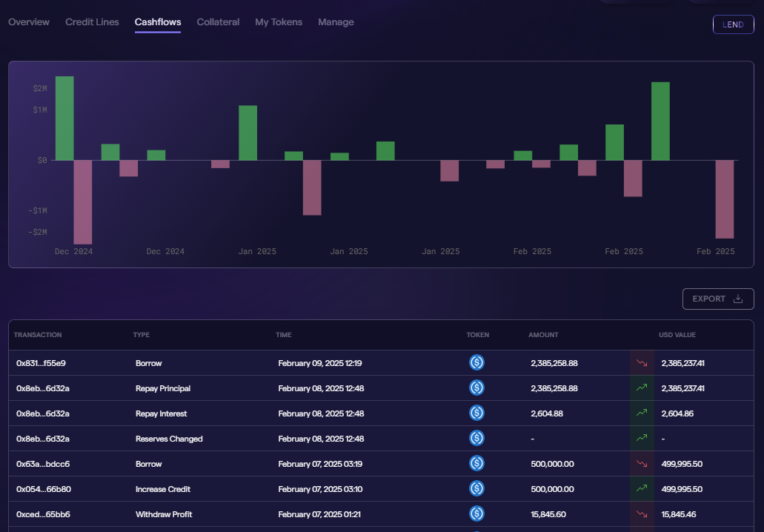Click the USDC token icon in Repay Principal row

click(476, 388)
